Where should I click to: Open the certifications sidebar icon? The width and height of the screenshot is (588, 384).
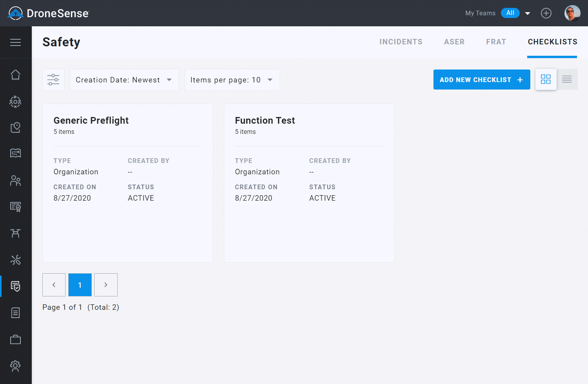pyautogui.click(x=16, y=207)
